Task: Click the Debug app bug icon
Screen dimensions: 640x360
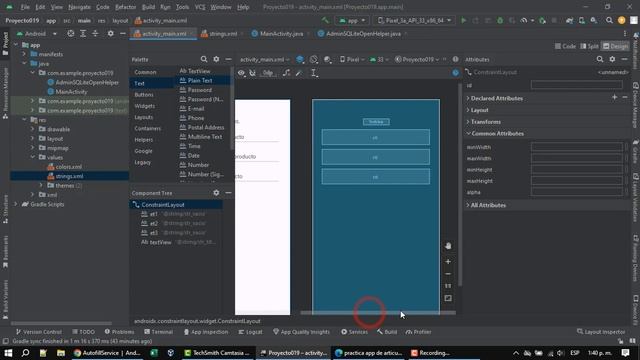Action: click(x=500, y=20)
